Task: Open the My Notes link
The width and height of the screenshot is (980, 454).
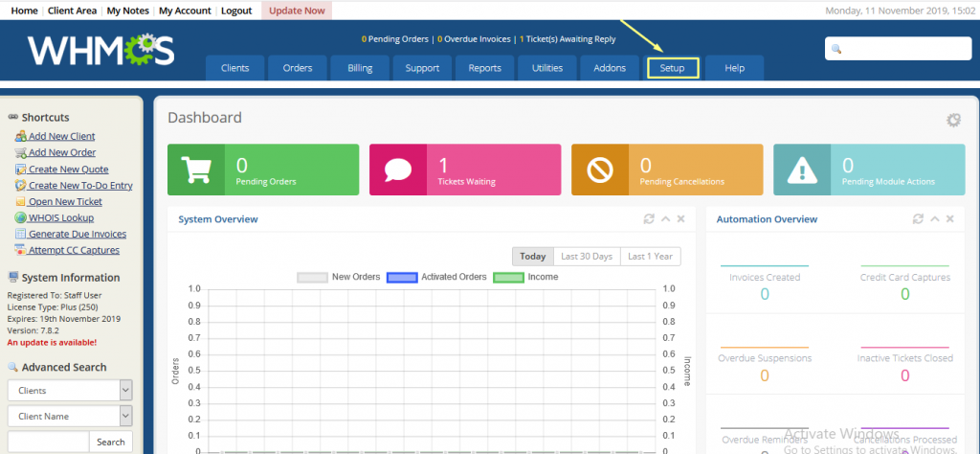Action: tap(128, 11)
